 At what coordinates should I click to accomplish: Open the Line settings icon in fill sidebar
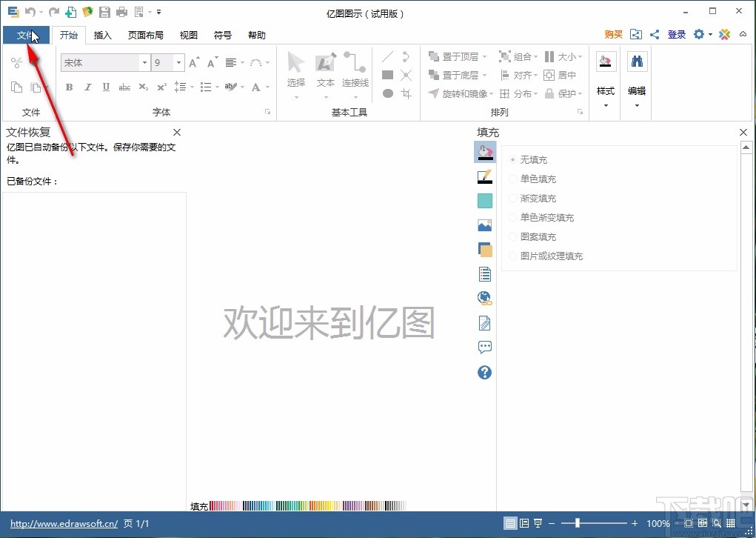tap(484, 176)
